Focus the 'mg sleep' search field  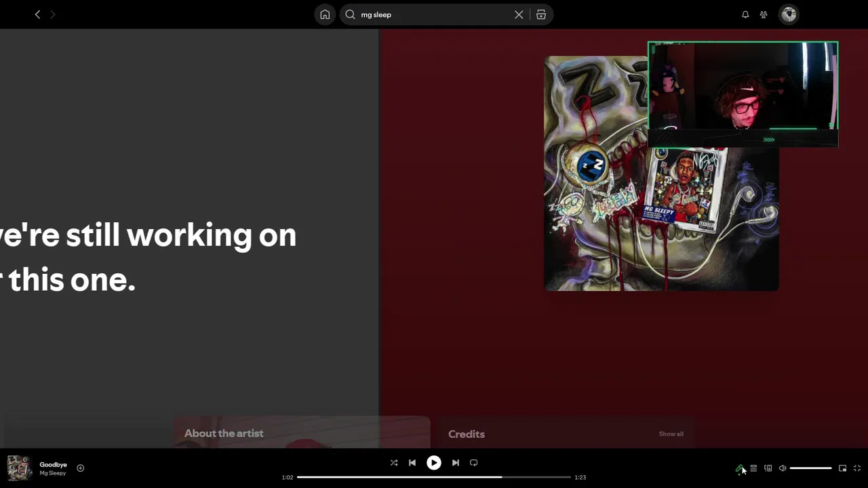(434, 14)
